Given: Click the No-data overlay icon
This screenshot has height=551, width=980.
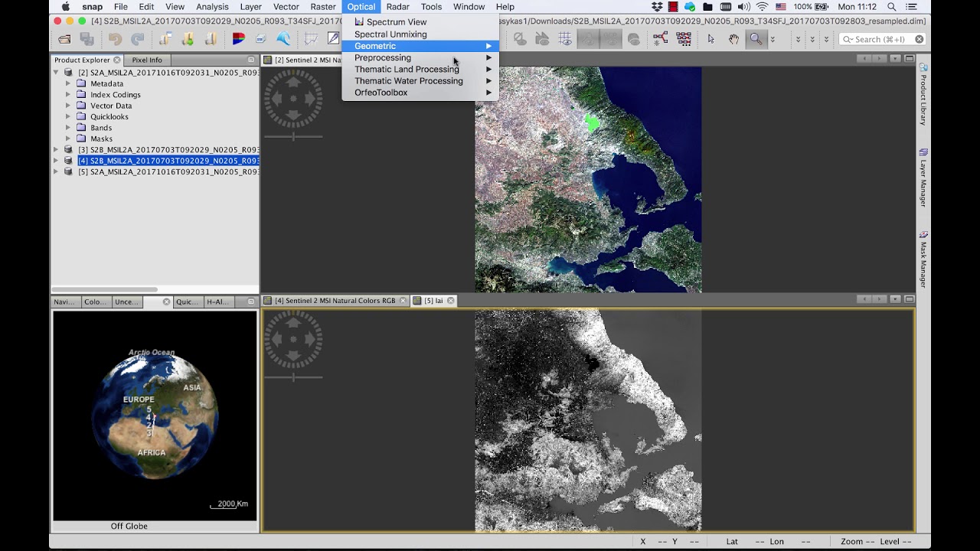Looking at the screenshot, I should [x=519, y=39].
